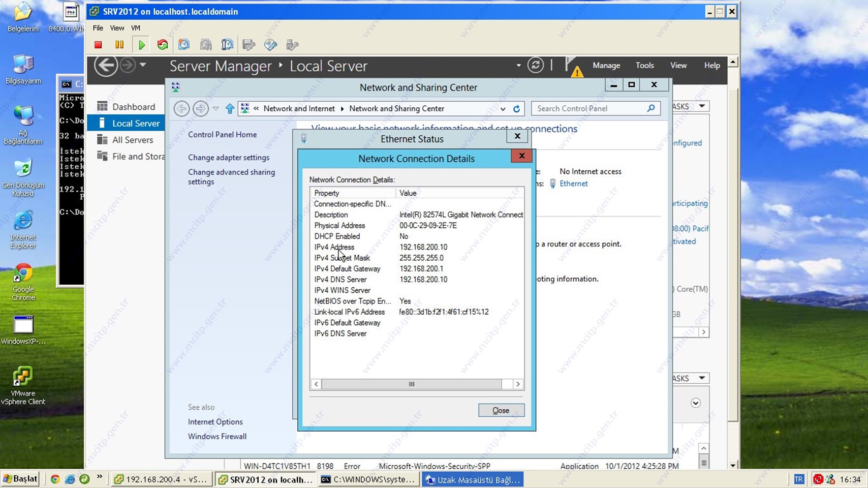Click Control Panel back arrow
The height and width of the screenshot is (488, 868).
[x=181, y=108]
